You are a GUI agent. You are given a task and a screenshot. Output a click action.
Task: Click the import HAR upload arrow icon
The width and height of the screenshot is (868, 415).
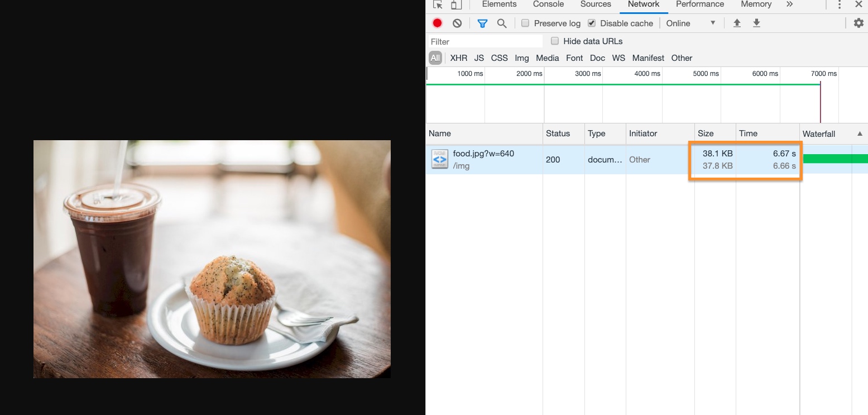[x=737, y=23]
